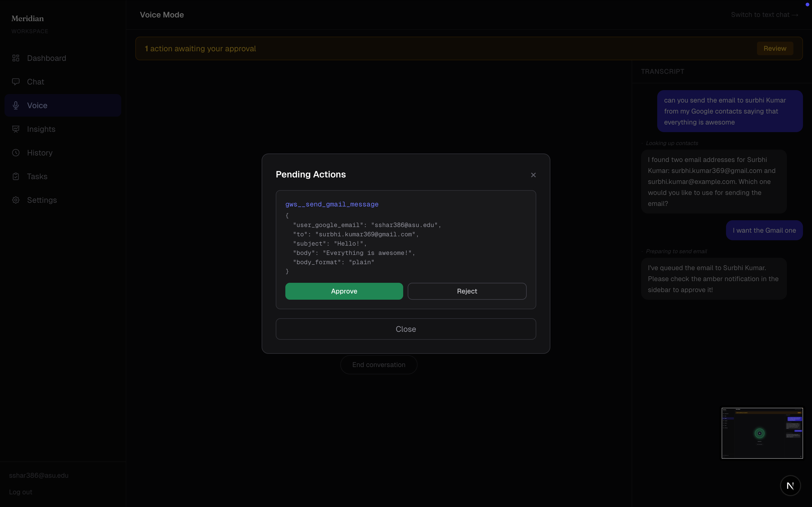Screen dimensions: 812x507
Task: Click the Chat bubble icon
Action: coord(16,82)
